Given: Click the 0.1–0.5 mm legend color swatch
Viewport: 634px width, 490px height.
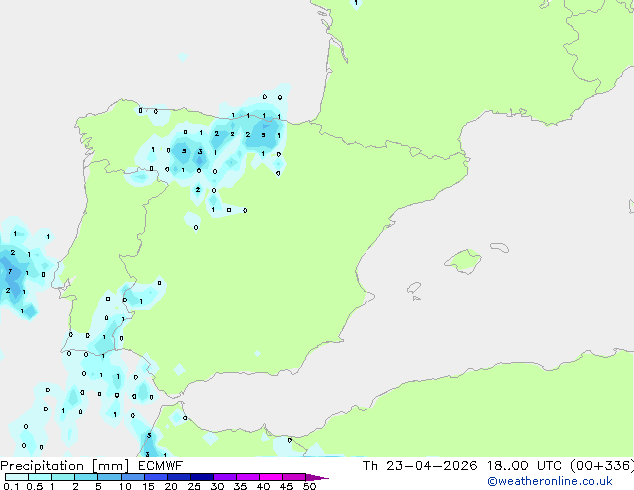Looking at the screenshot, I should click(17, 477).
